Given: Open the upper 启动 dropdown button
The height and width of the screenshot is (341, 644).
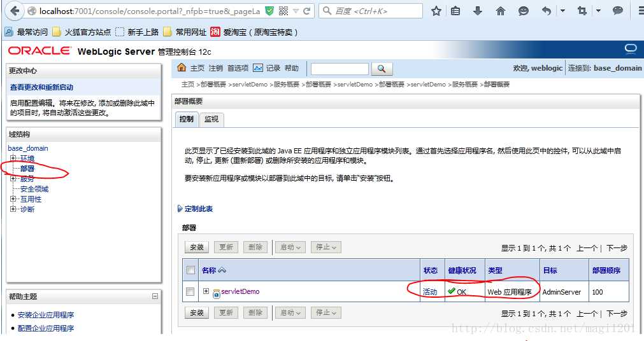Looking at the screenshot, I should (290, 247).
